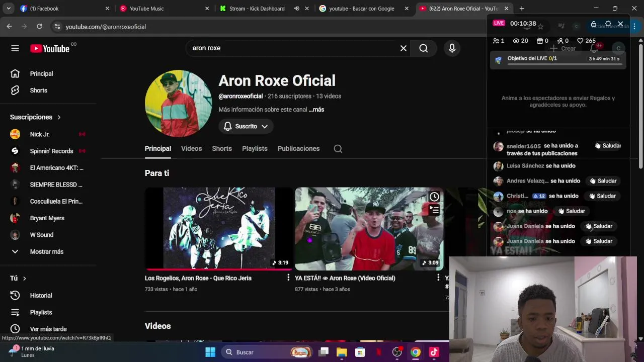Close the live overlay panel
The image size is (644, 362).
click(620, 24)
